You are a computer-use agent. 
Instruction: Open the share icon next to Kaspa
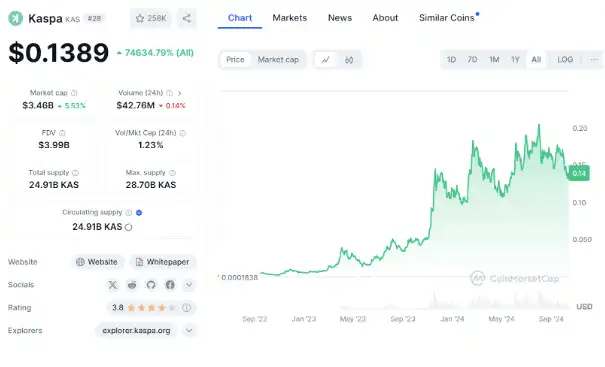tap(187, 18)
